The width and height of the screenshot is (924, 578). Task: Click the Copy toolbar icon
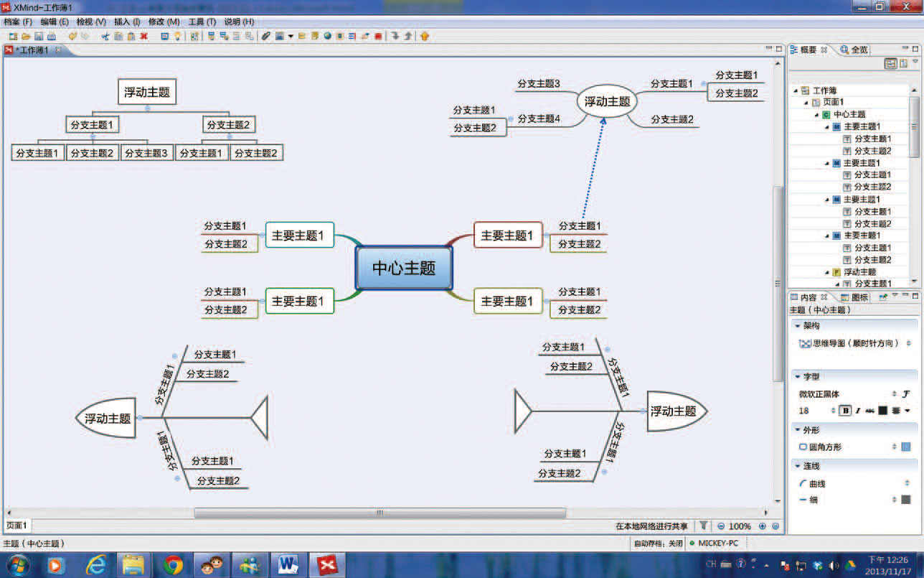point(118,36)
